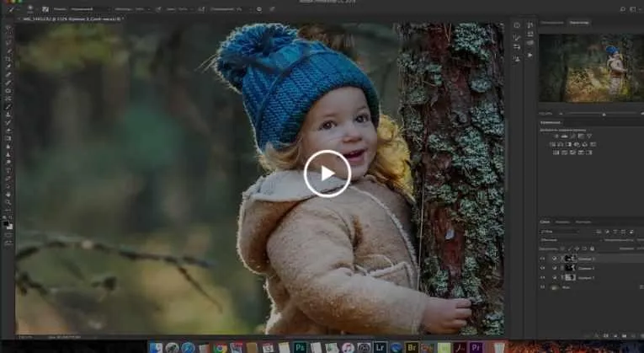Screen dimensions: 644x353
Task: Add a Photo Filter adjustment layer
Action: (x=577, y=144)
